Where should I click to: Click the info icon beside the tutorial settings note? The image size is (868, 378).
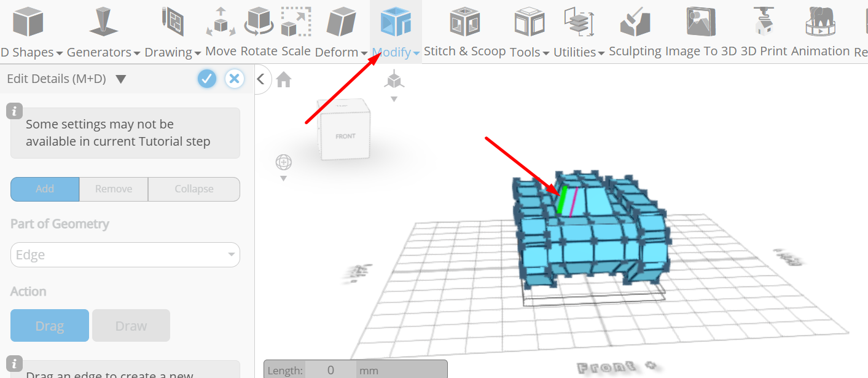[x=15, y=112]
